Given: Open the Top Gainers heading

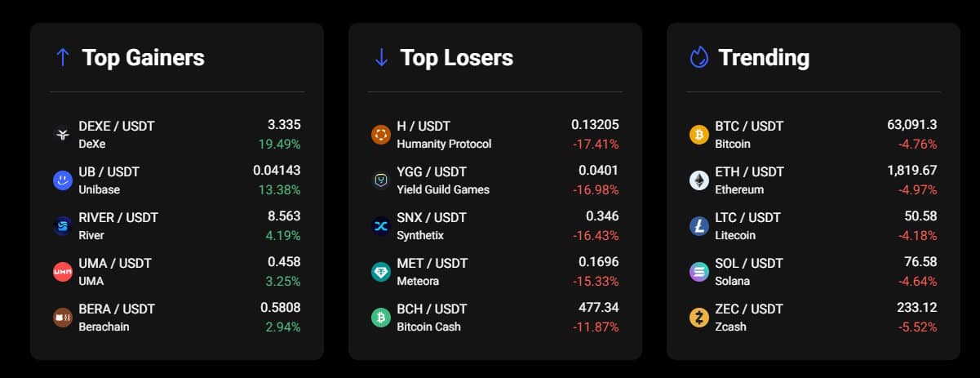Looking at the screenshot, I should [143, 57].
